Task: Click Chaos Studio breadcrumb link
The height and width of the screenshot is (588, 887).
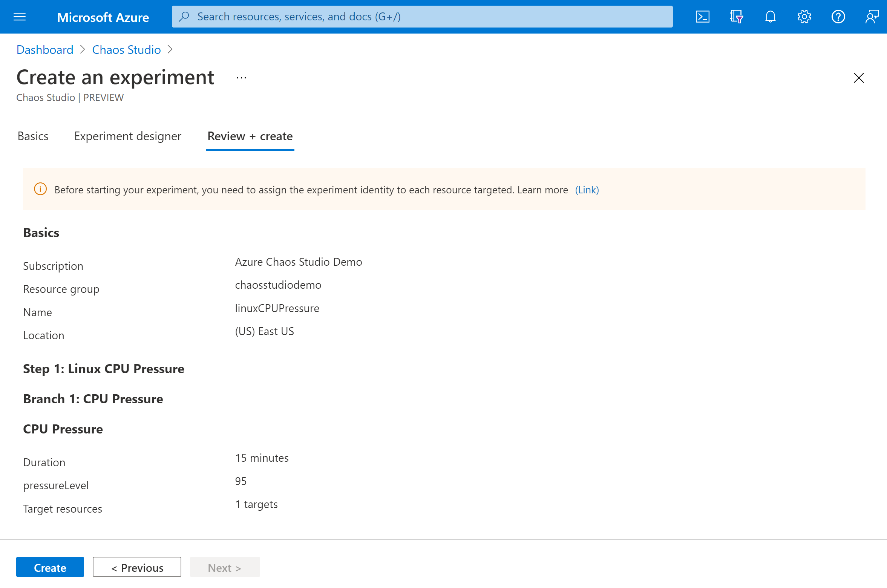Action: tap(126, 50)
